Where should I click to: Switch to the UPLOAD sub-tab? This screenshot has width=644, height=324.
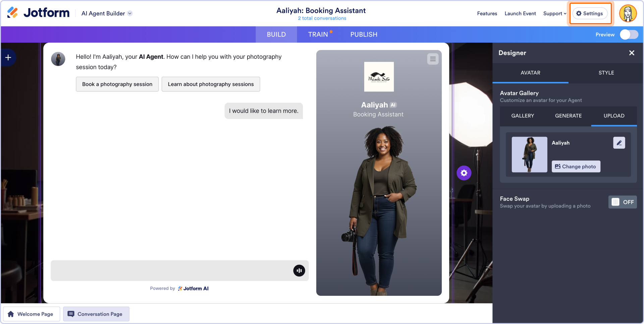(x=614, y=116)
